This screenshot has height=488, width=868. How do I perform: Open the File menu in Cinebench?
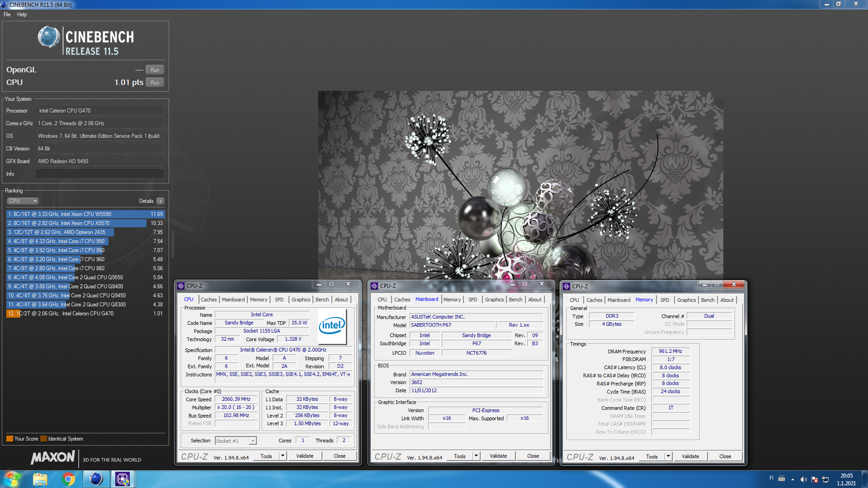[7, 14]
